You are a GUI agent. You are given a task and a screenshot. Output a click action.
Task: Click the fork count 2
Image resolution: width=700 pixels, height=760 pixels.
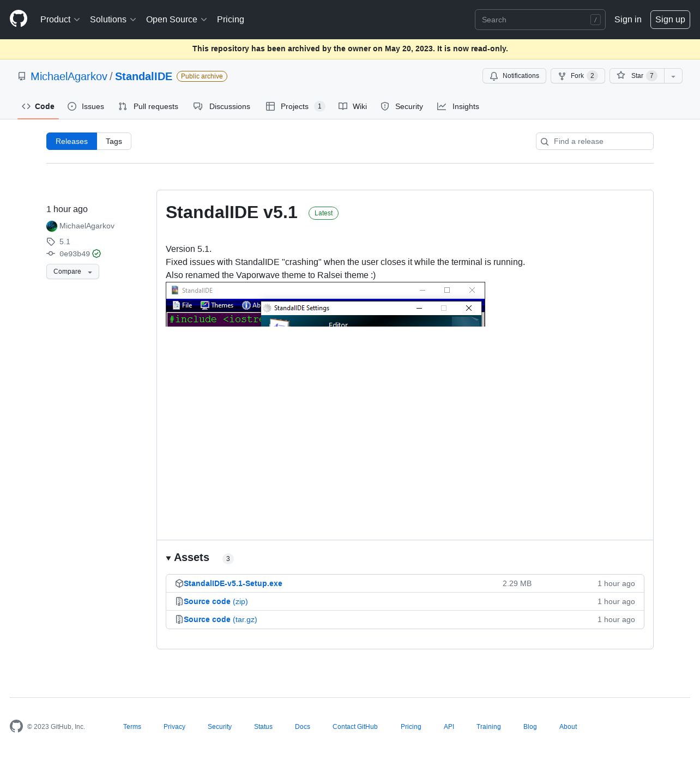(x=592, y=76)
